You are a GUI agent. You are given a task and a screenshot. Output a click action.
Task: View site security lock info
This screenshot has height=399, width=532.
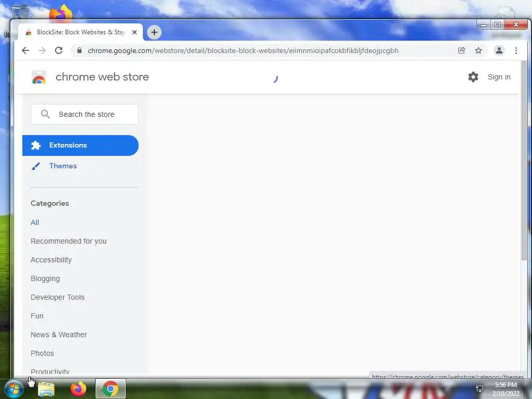click(79, 50)
